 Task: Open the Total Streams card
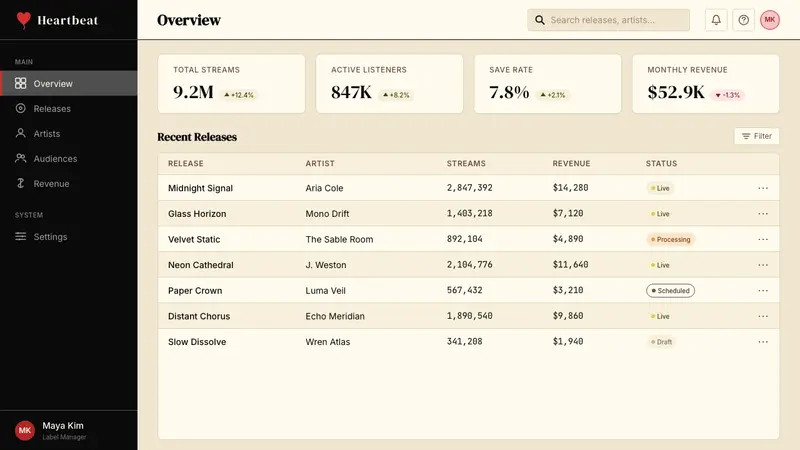232,84
